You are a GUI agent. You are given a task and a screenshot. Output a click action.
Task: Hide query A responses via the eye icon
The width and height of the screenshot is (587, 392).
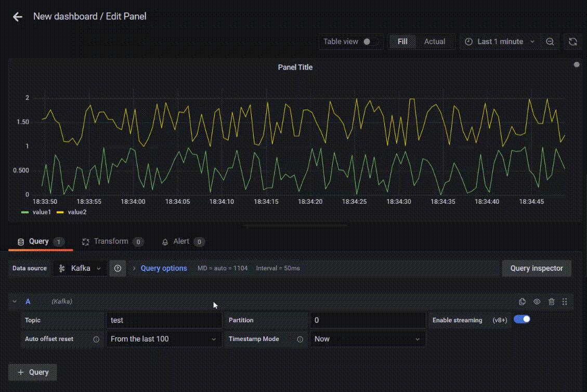tap(537, 302)
